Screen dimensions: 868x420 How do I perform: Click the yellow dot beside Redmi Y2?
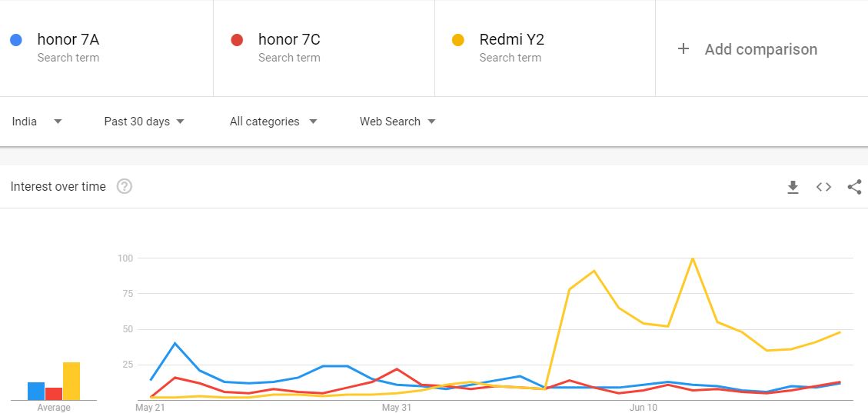click(458, 40)
